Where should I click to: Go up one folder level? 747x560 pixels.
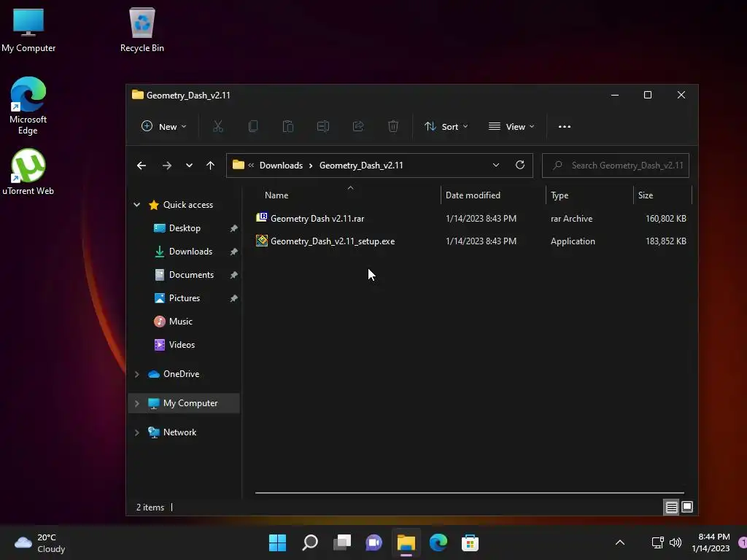(211, 166)
